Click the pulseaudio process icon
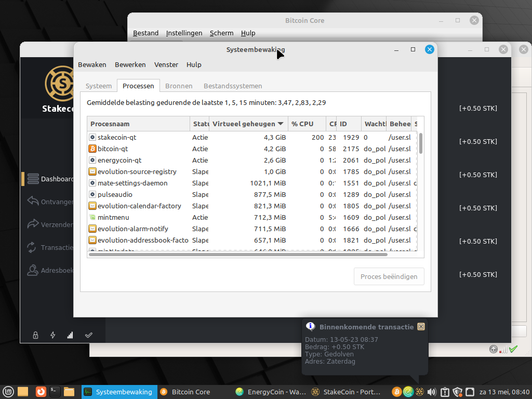 (x=92, y=194)
